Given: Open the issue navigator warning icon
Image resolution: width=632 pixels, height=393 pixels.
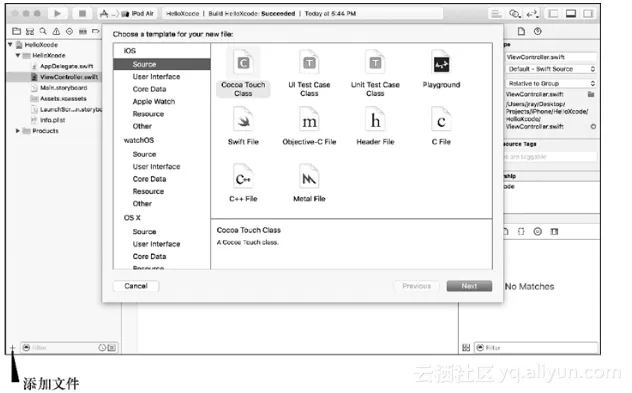Looking at the screenshot, I should click(x=56, y=31).
